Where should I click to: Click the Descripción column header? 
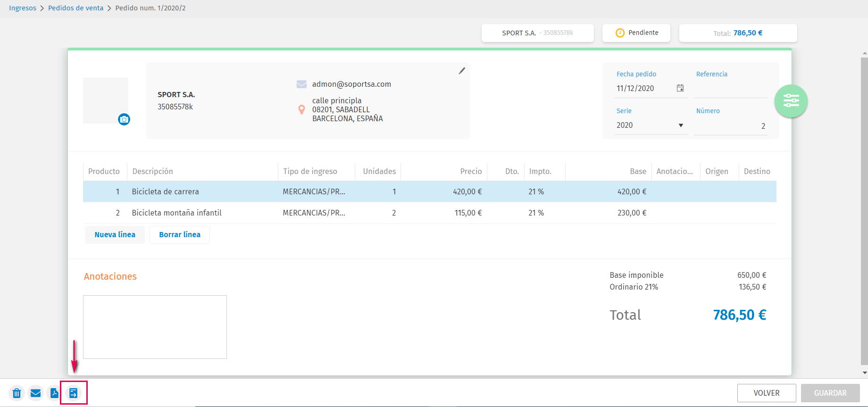[x=202, y=171]
